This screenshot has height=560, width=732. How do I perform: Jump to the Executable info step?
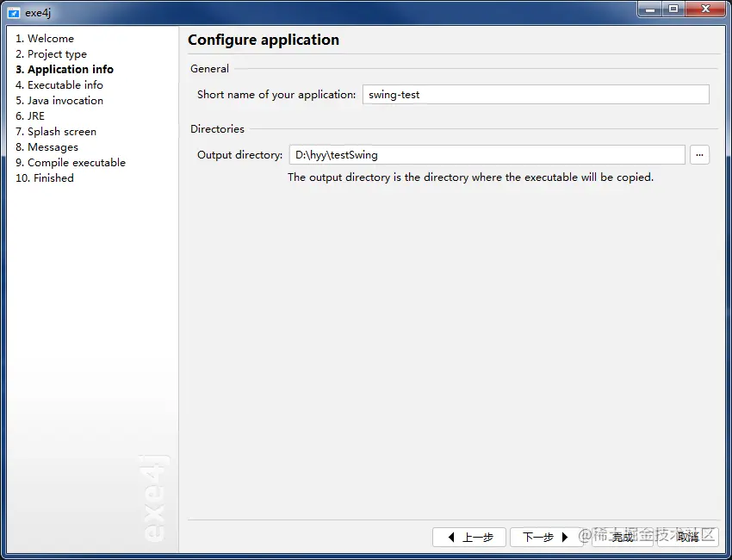tap(59, 85)
